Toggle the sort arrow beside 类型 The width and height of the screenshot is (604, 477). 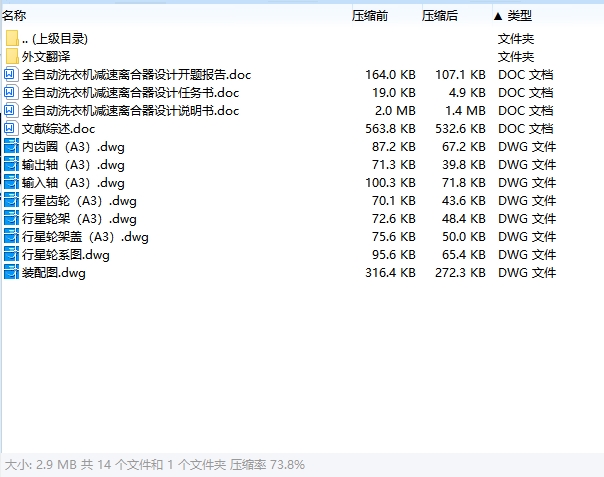pyautogui.click(x=498, y=16)
